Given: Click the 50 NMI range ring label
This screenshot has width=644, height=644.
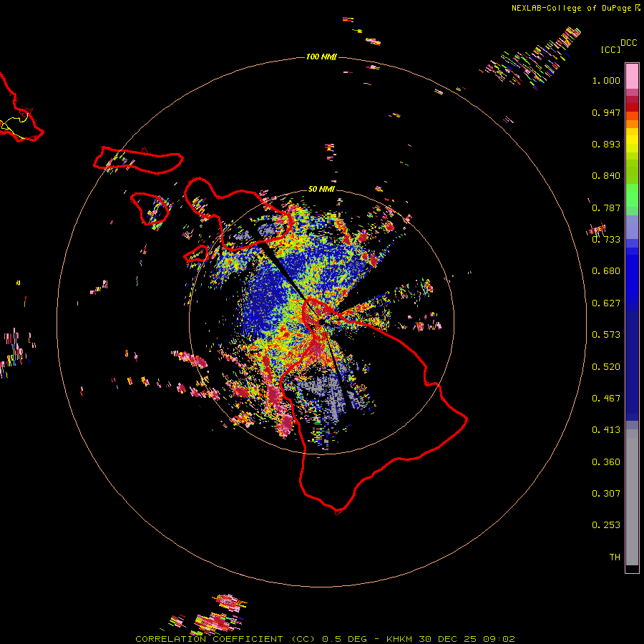Looking at the screenshot, I should tap(321, 189).
